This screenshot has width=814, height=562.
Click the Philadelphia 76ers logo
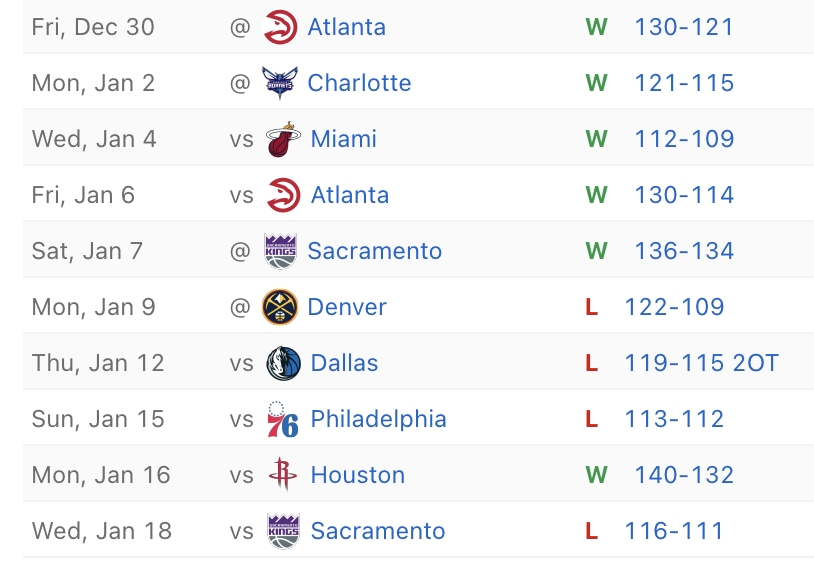[283, 419]
